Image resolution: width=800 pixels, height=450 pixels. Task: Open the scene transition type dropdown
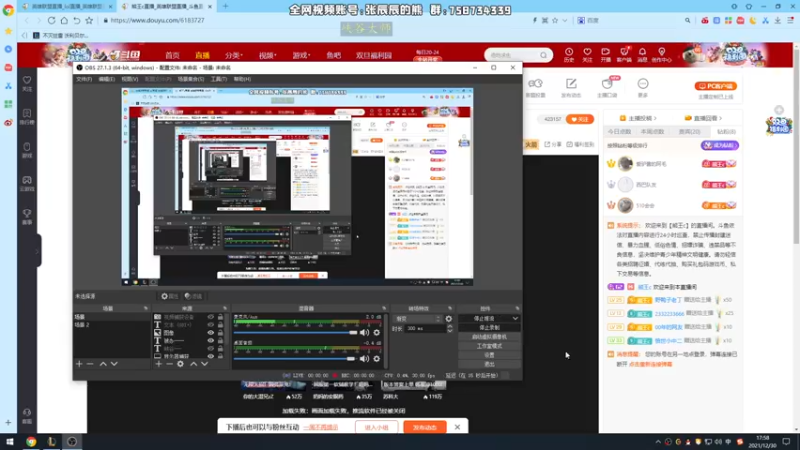coord(418,319)
